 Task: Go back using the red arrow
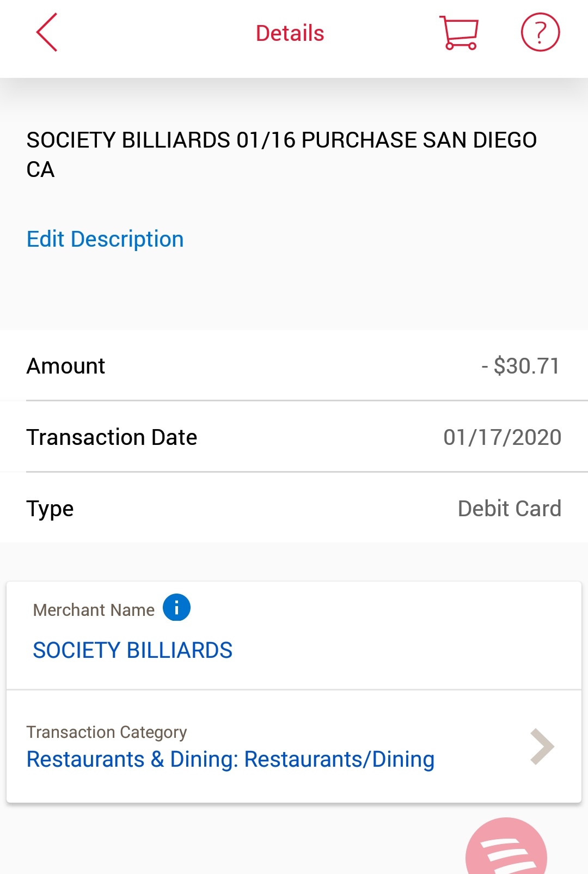47,33
